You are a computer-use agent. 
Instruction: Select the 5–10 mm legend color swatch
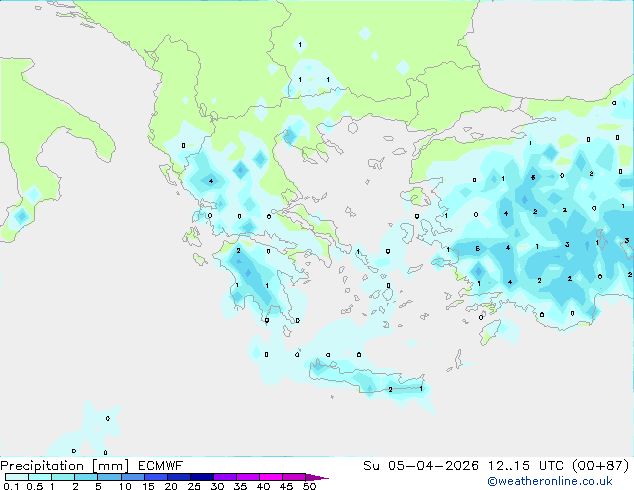click(109, 477)
